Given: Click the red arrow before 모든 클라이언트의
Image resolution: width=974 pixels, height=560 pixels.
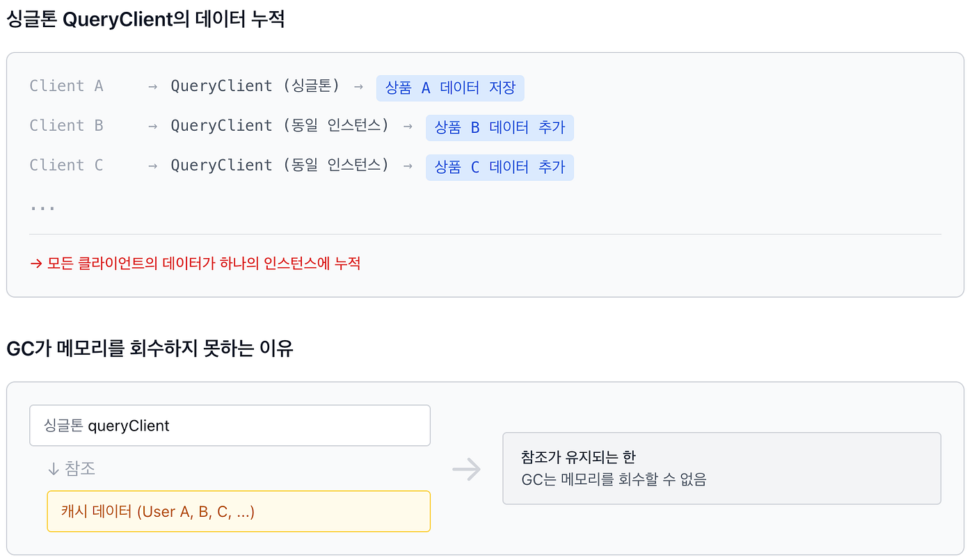Looking at the screenshot, I should pos(36,264).
